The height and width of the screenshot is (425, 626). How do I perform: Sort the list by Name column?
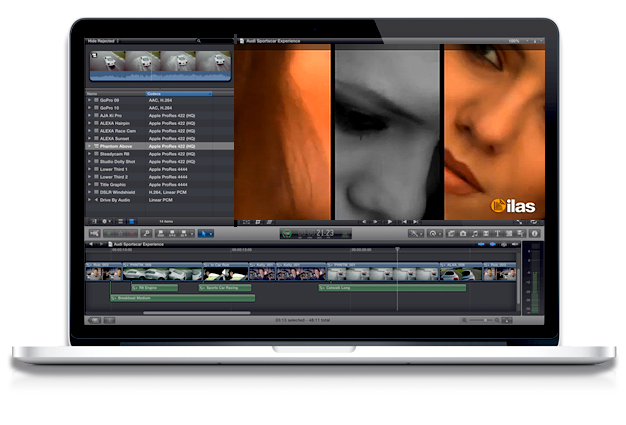click(116, 94)
